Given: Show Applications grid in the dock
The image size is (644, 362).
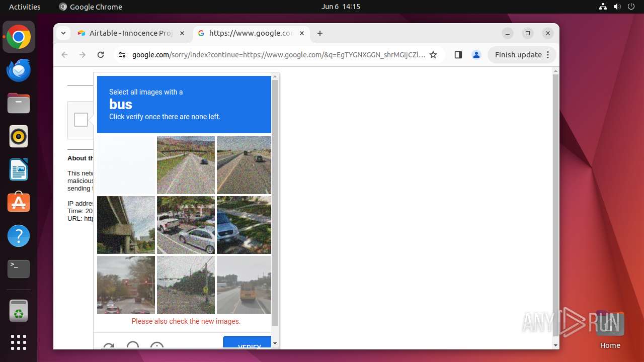Looking at the screenshot, I should point(19,342).
